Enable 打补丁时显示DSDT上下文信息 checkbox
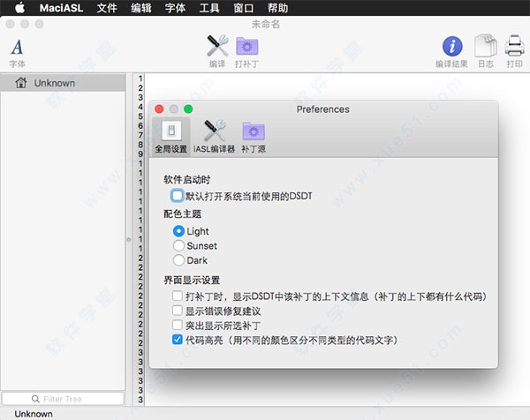 point(178,296)
